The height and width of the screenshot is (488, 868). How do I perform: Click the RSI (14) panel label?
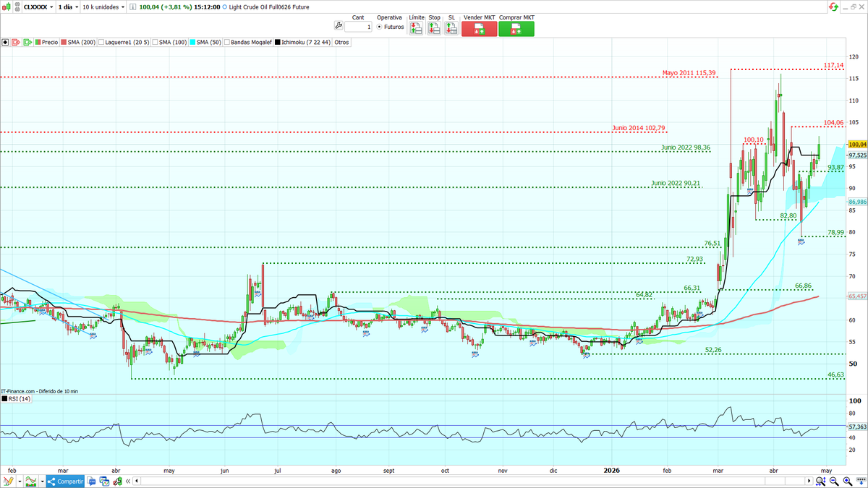coord(20,398)
